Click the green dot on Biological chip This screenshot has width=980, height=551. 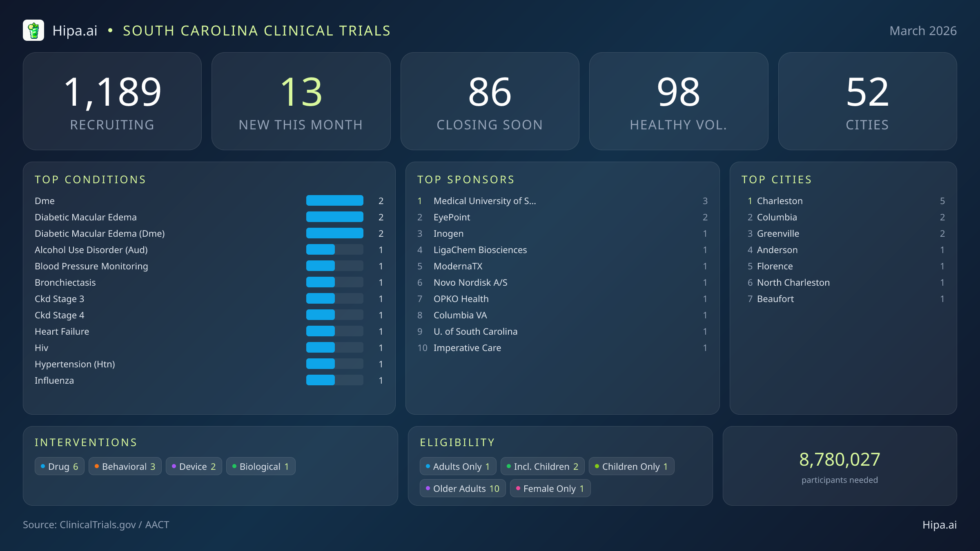pos(234,466)
